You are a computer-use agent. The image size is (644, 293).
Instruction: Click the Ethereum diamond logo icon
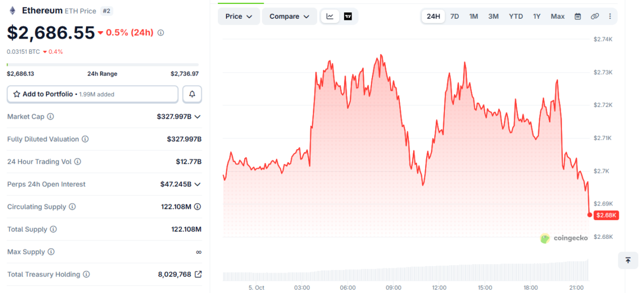[12, 10]
